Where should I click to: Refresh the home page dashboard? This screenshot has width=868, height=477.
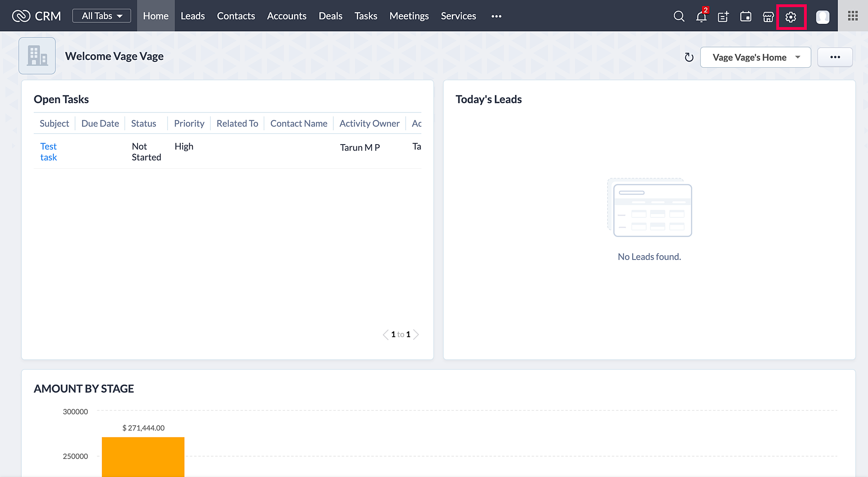point(689,57)
